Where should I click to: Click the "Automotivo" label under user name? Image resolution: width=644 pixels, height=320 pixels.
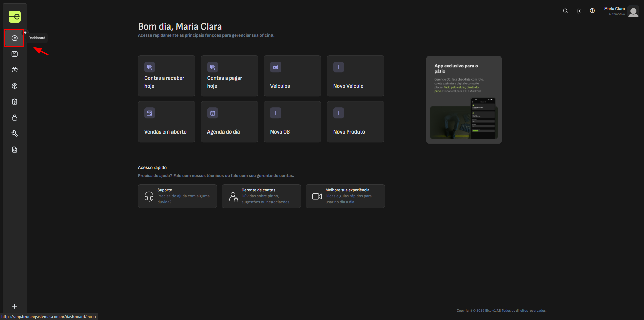617,14
